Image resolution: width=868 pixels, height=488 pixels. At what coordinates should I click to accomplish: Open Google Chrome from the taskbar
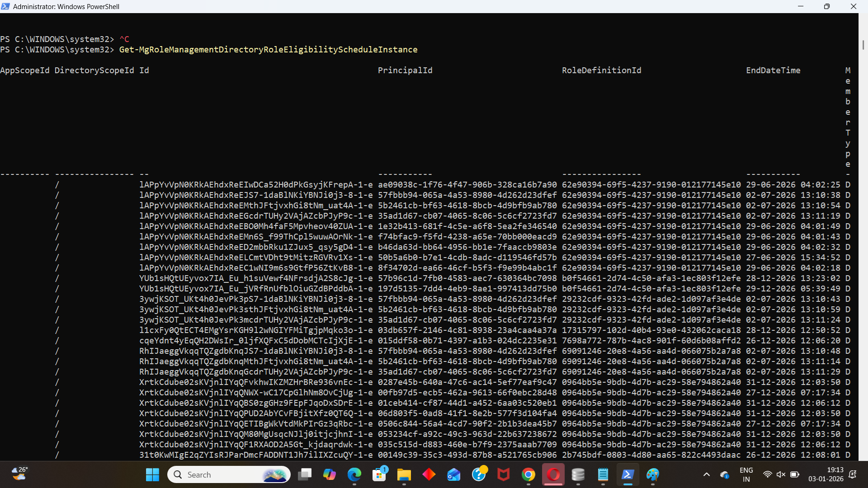(x=528, y=474)
